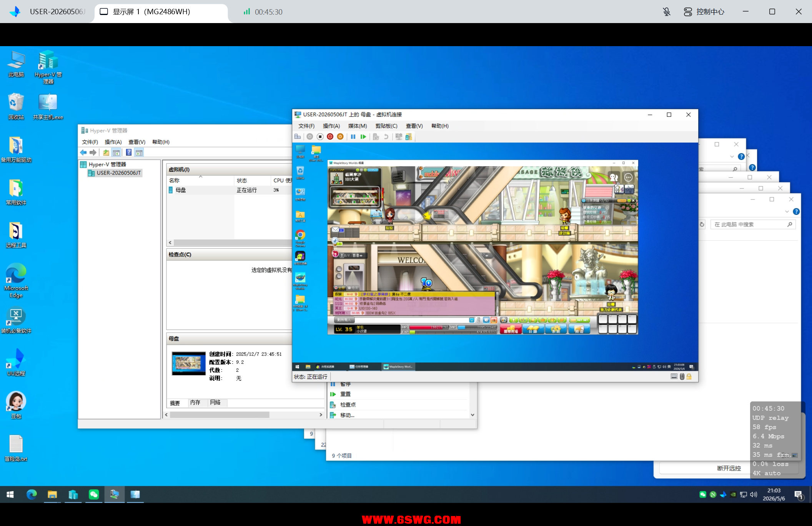The image size is (812, 526).
Task: Click the volume icon in system tray
Action: point(754,494)
